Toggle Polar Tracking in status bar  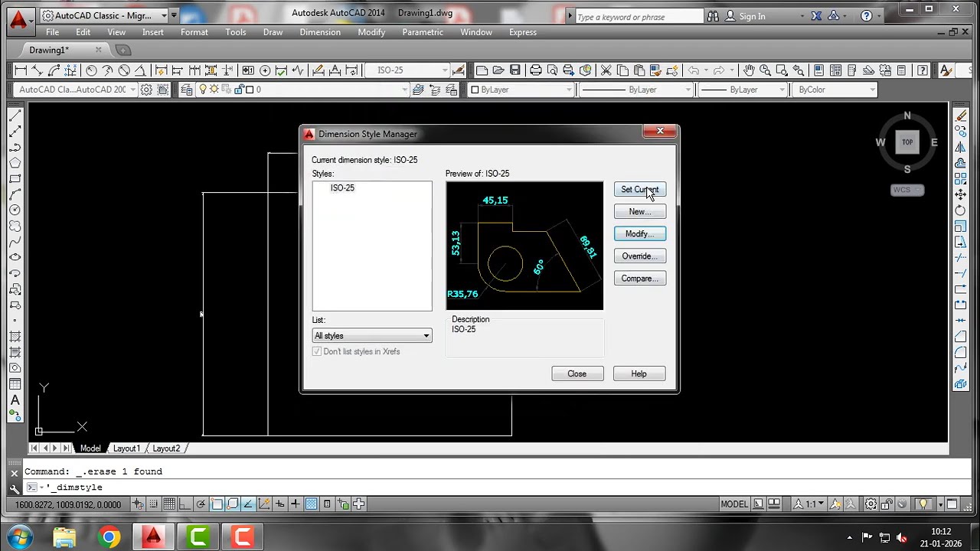point(201,504)
